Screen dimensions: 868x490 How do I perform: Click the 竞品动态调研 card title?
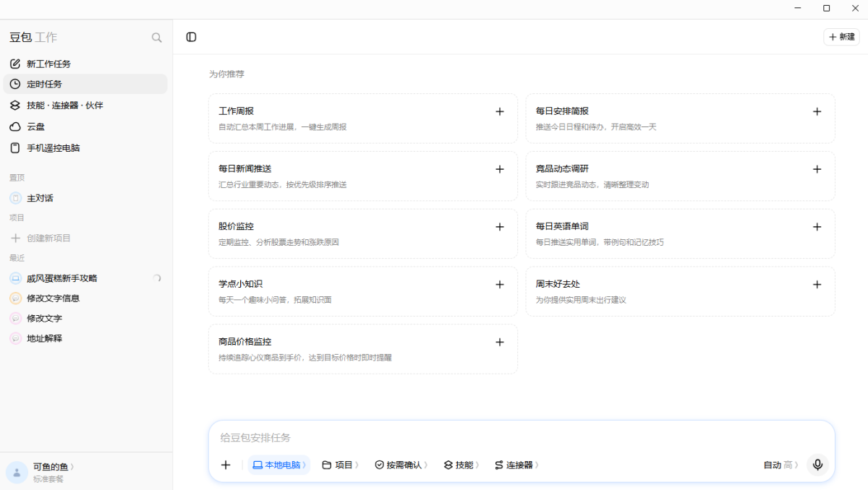coord(562,169)
